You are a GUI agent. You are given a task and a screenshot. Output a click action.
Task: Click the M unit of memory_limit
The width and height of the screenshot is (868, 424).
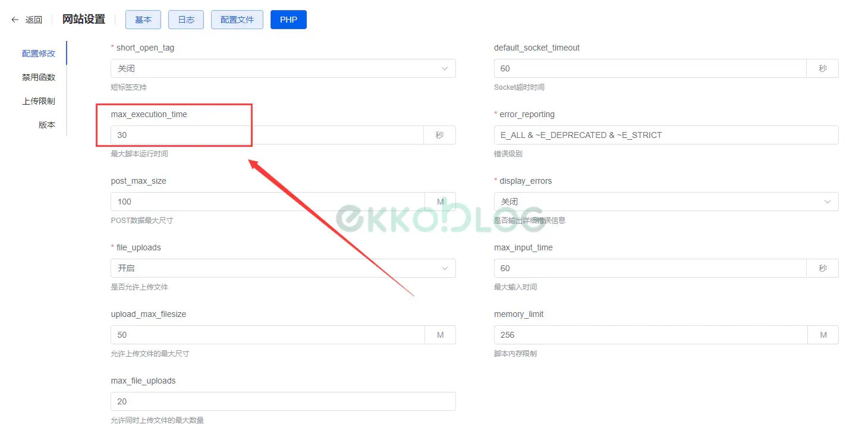(823, 335)
